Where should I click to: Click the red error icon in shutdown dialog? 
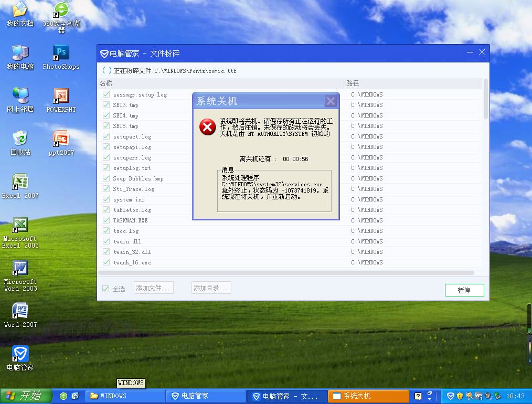[x=207, y=127]
